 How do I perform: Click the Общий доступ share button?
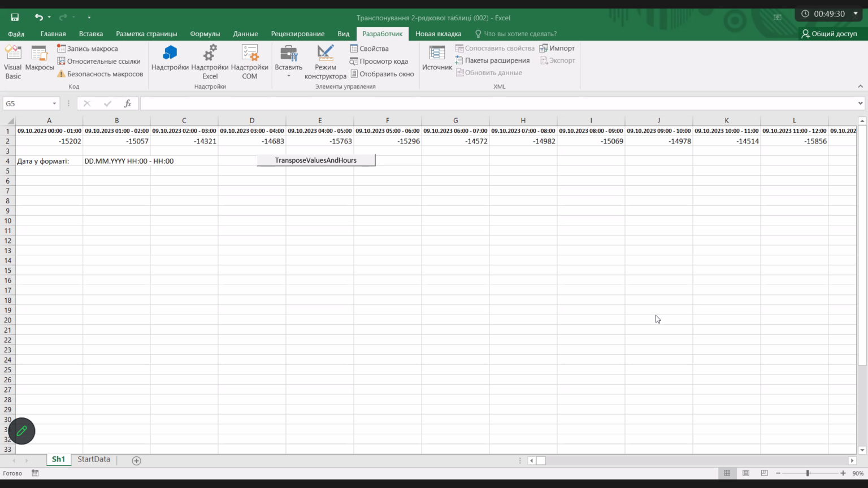point(829,34)
